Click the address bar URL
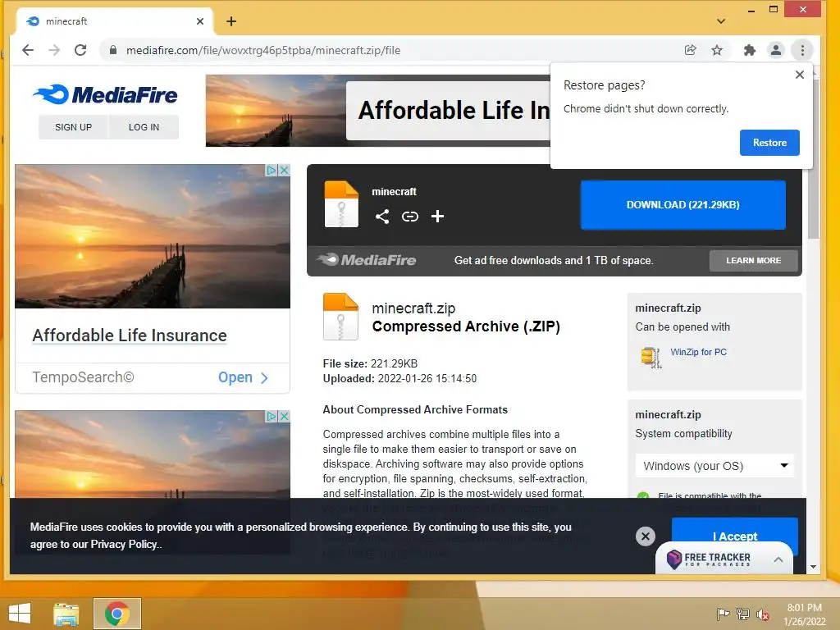840x630 pixels. [263, 50]
